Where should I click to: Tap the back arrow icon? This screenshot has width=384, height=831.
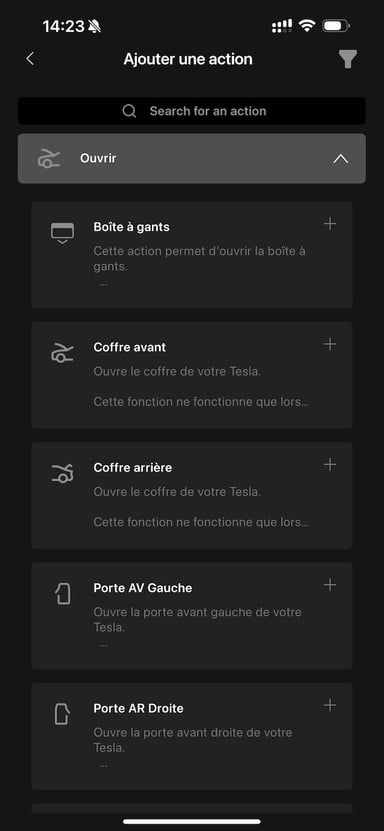pyautogui.click(x=30, y=59)
